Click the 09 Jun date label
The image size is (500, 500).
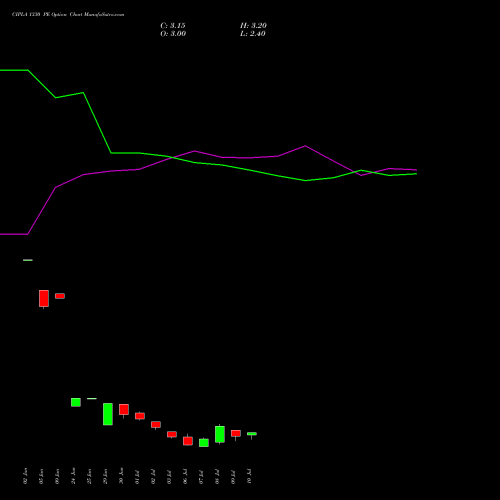[x=57, y=476]
